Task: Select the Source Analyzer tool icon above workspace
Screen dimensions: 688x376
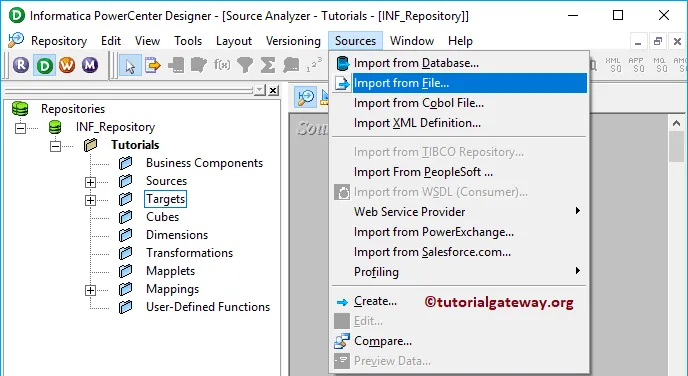Action: (305, 97)
